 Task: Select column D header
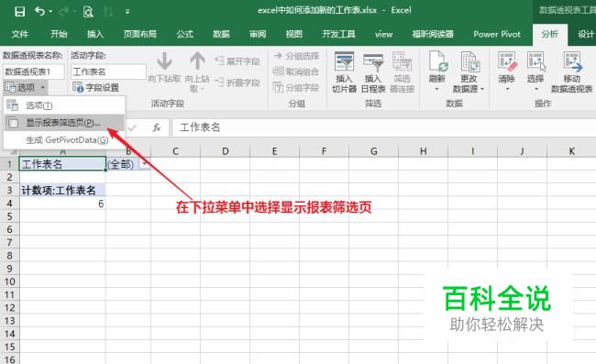point(225,151)
